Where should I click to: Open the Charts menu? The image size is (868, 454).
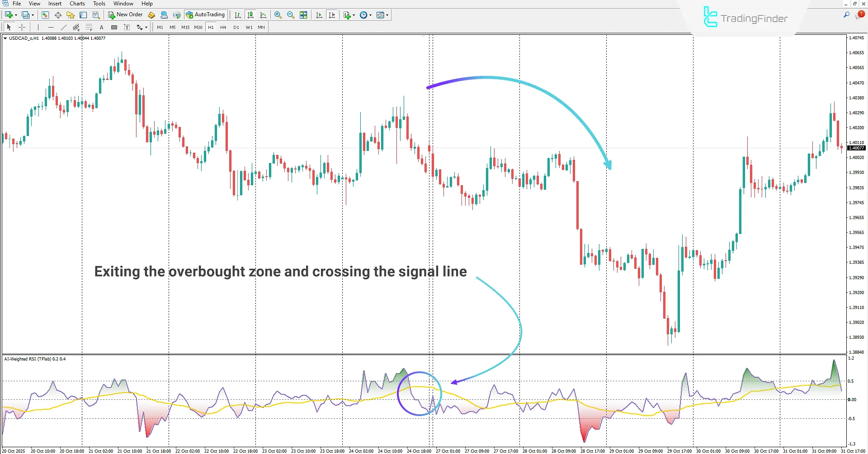point(77,4)
